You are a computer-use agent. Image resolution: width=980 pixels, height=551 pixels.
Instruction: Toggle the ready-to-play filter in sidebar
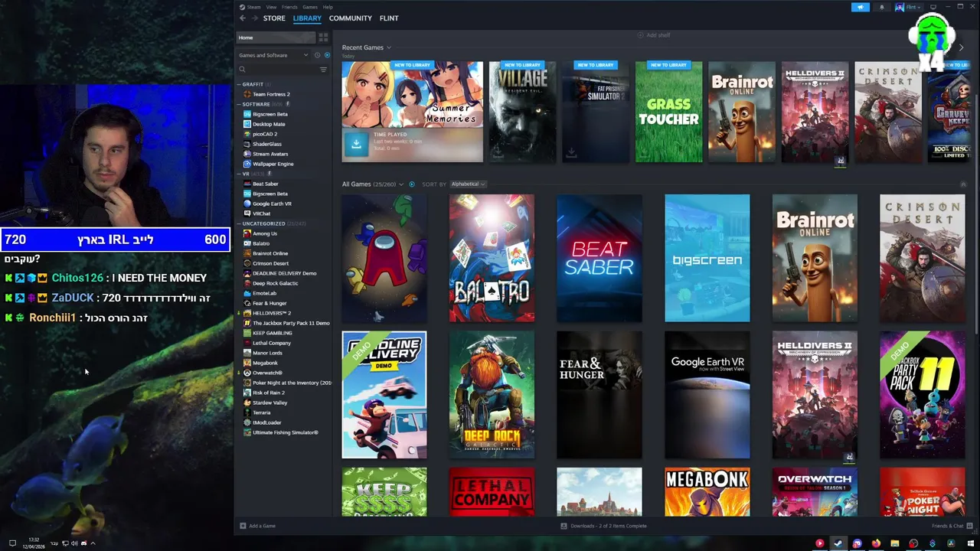point(327,55)
